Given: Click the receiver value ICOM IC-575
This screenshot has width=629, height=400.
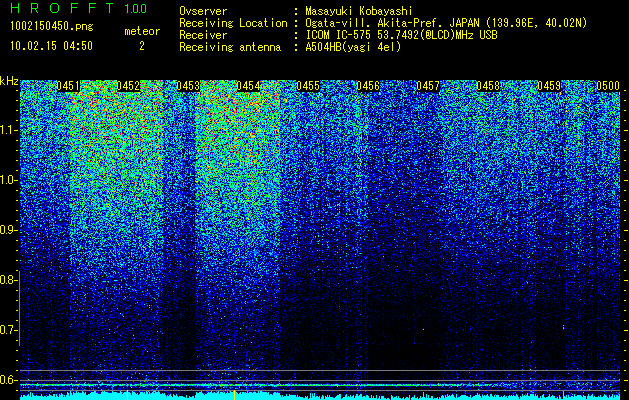Looking at the screenshot, I should tap(339, 35).
